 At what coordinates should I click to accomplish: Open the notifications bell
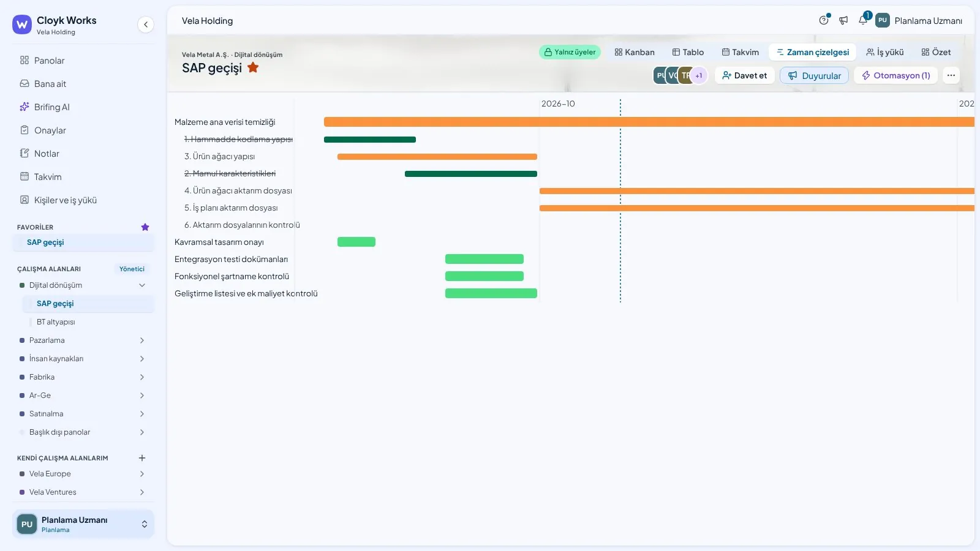pyautogui.click(x=863, y=20)
